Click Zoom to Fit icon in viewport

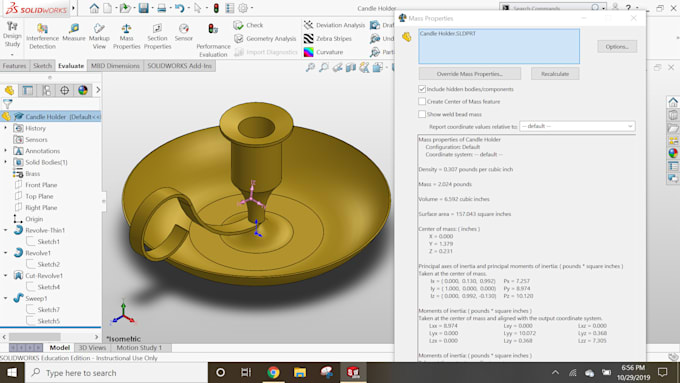(x=310, y=67)
